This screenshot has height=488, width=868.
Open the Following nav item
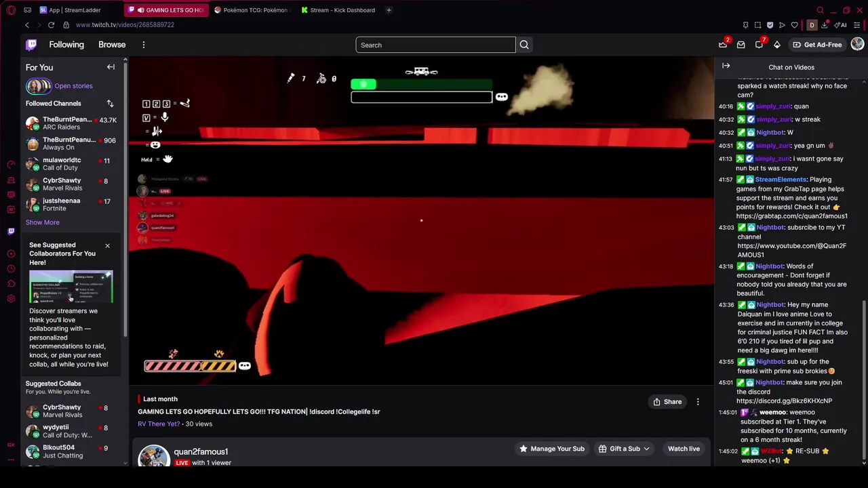pos(66,45)
